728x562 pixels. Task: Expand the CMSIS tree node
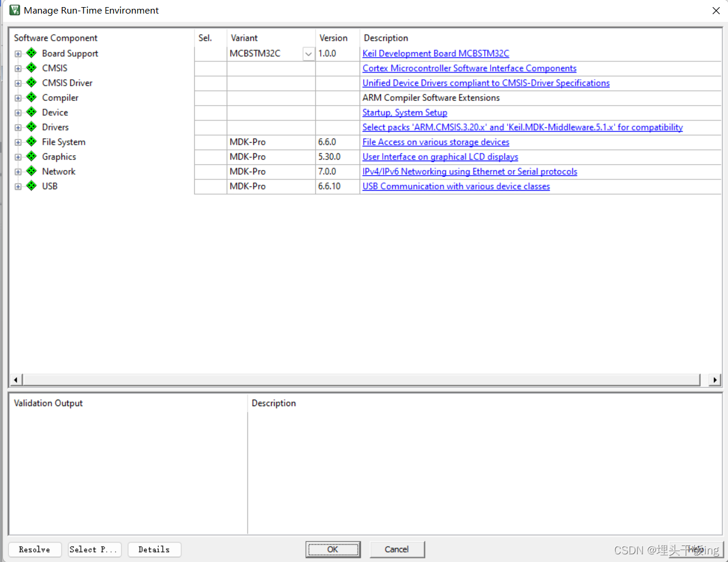[x=18, y=68]
